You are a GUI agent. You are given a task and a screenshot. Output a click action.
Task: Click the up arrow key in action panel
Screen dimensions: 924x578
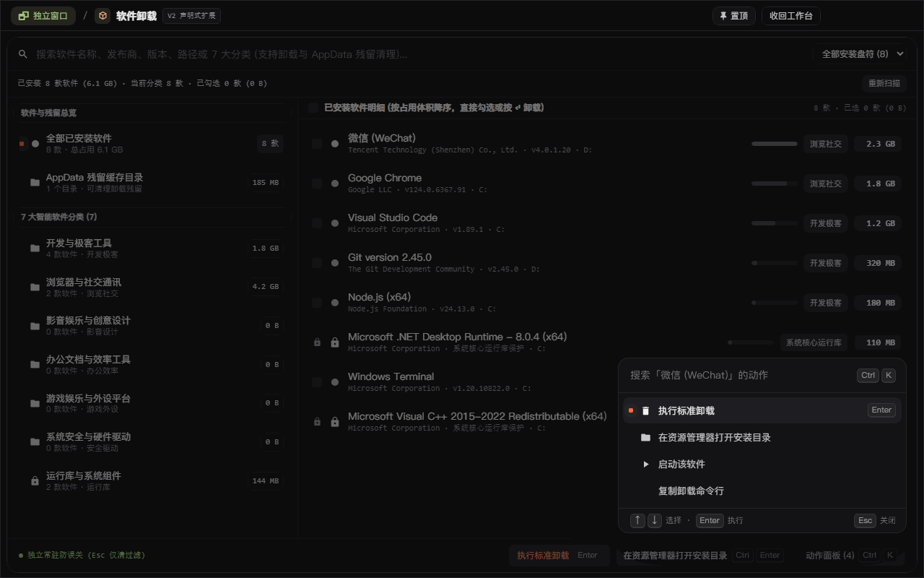[637, 520]
